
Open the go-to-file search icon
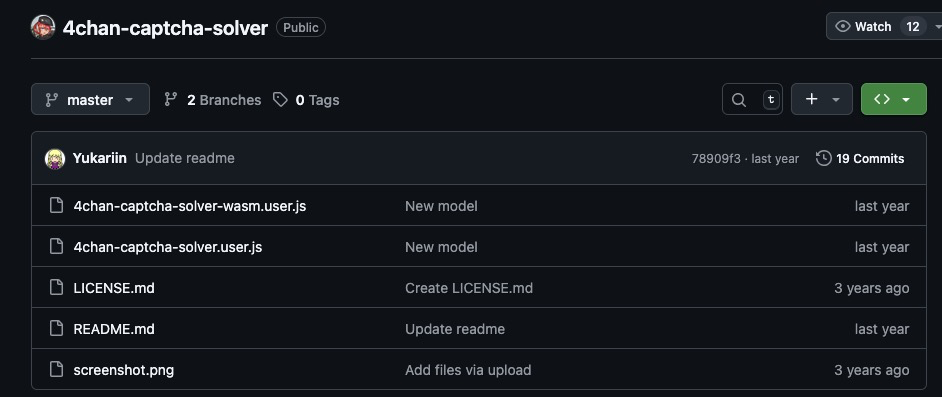(739, 100)
